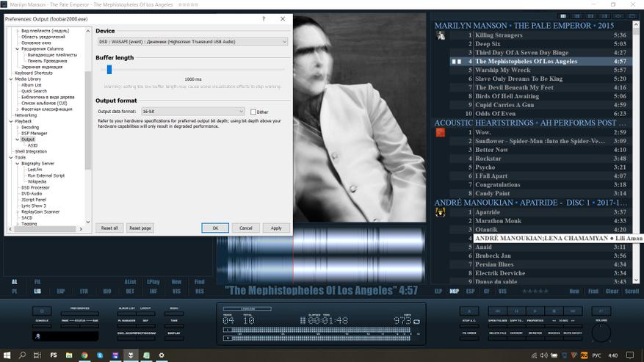Image resolution: width=644 pixels, height=362 pixels.
Task: Open the notification center icon
Action: tap(630, 355)
